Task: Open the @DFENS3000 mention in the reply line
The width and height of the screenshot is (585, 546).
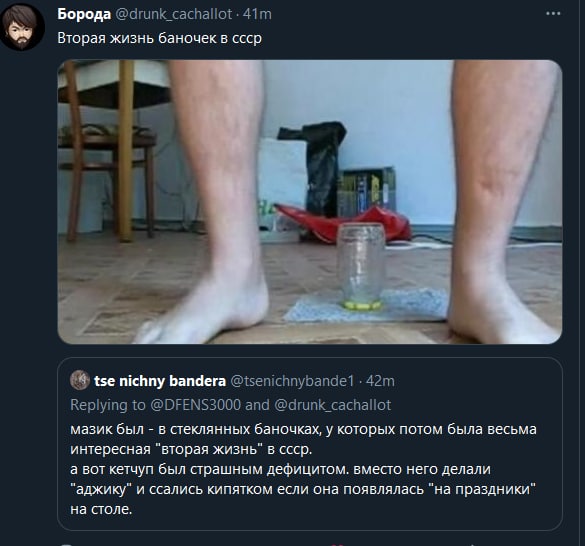Action: pyautogui.click(x=195, y=405)
